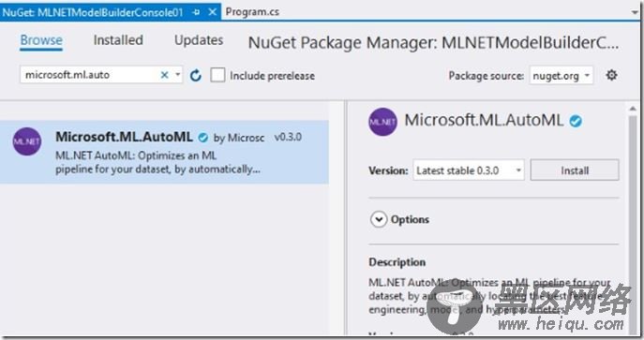The height and width of the screenshot is (340, 644).
Task: Switch to the Installed tab
Action: 118,40
